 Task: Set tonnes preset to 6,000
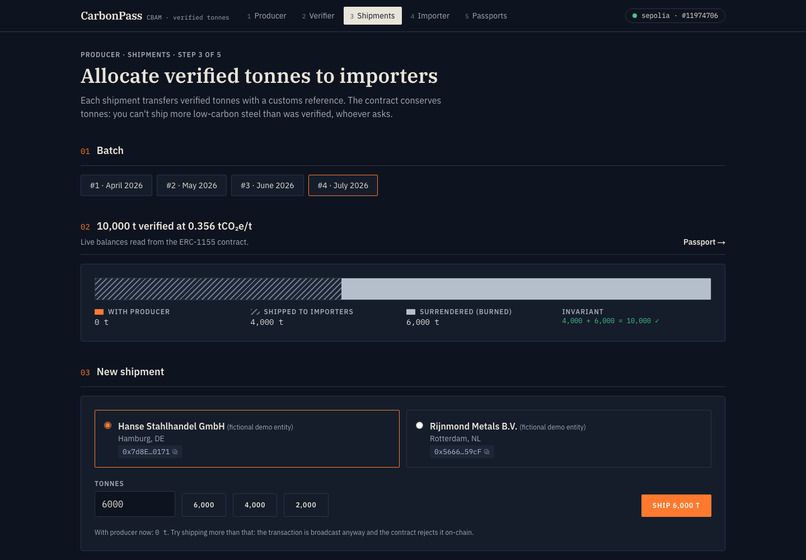204,505
